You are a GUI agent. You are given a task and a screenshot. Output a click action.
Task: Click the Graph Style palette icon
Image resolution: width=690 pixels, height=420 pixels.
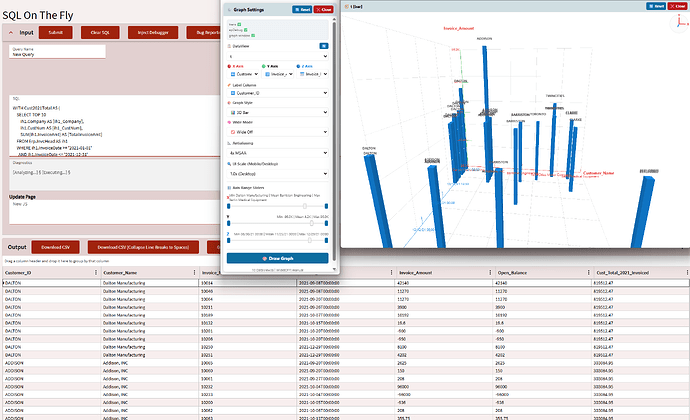click(x=229, y=103)
